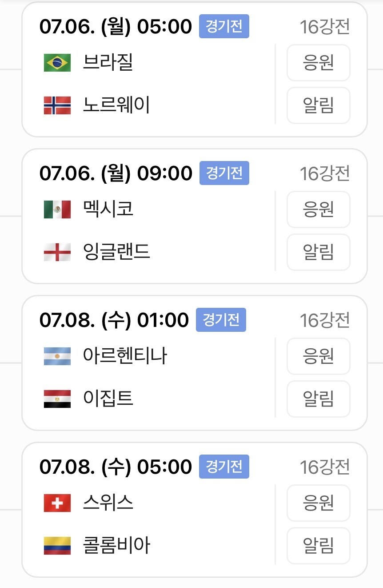Tap the Mexico flag icon
The width and height of the screenshot is (383, 588).
coord(57,209)
